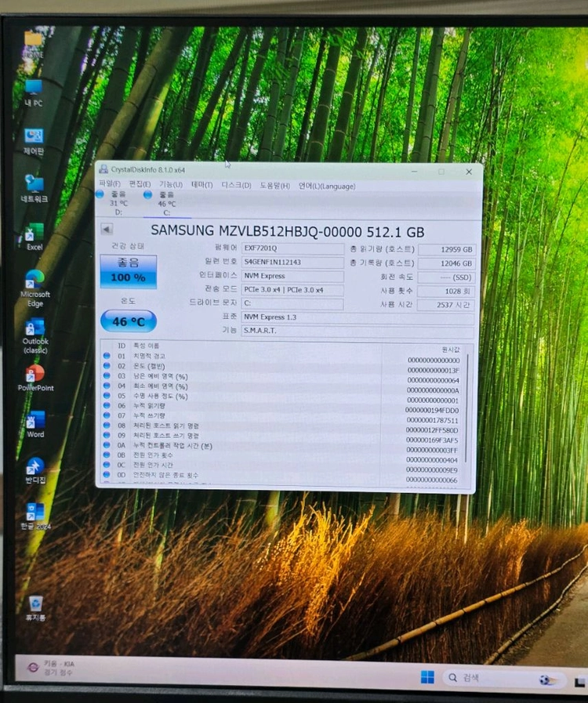The height and width of the screenshot is (703, 588).
Task: Open the 테마(T) menu
Action: coord(201,185)
